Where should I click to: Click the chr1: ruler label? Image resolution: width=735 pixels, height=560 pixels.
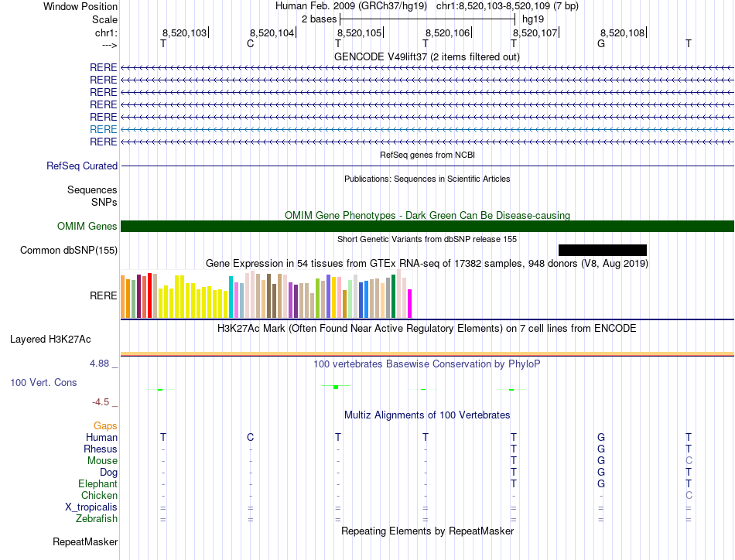(106, 32)
